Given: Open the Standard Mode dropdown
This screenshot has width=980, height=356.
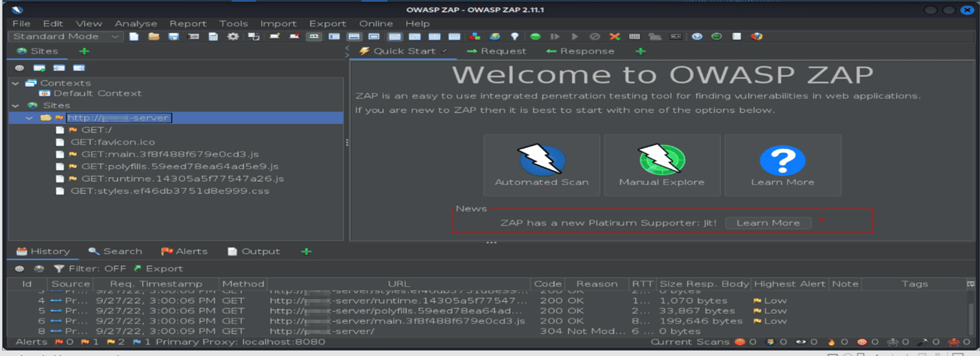Looking at the screenshot, I should [x=66, y=36].
